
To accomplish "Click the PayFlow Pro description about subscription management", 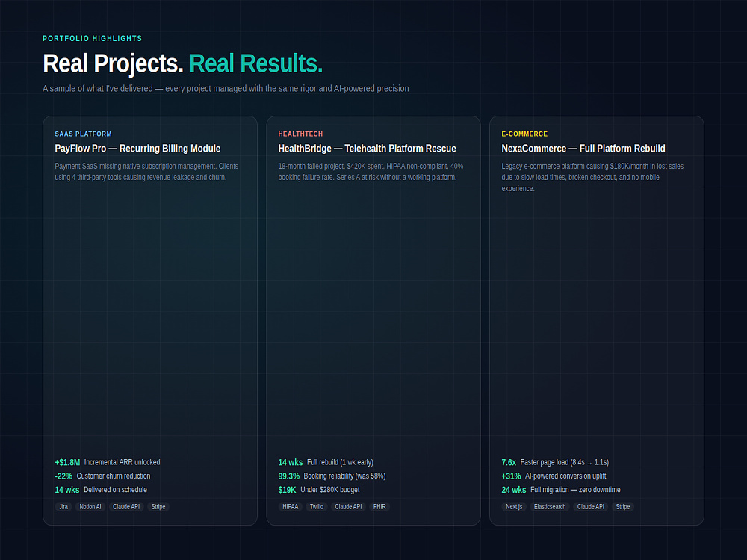I will tap(146, 172).
